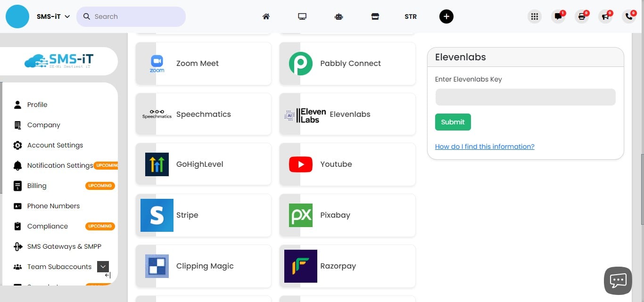Click the megaphone announcements icon

pyautogui.click(x=605, y=16)
